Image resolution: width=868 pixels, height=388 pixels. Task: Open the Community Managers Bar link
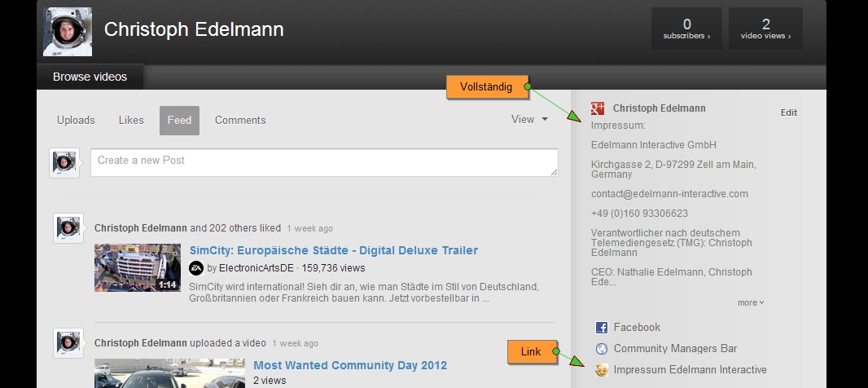coord(675,349)
